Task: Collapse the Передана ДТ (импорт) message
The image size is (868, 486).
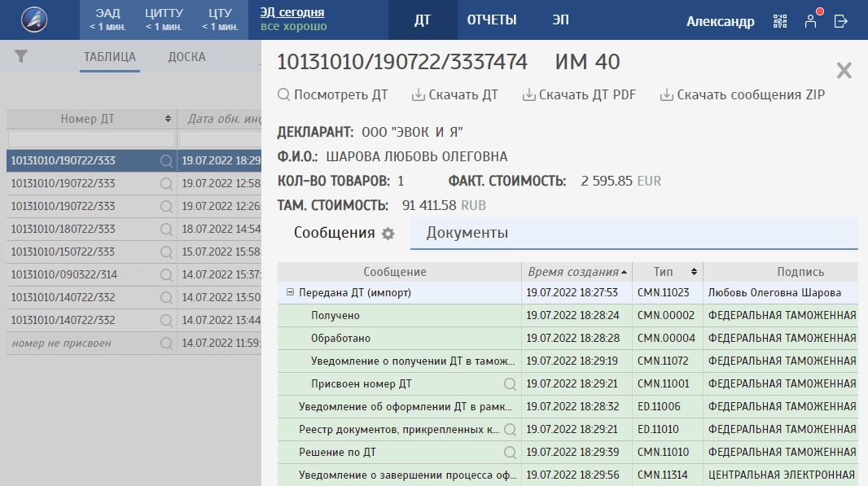Action: (x=290, y=292)
